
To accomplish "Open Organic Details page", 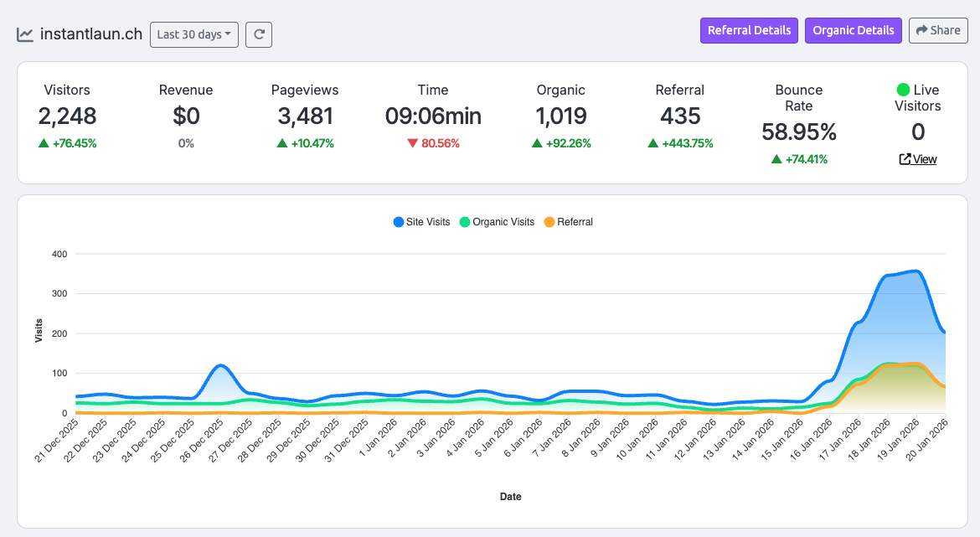I will point(853,30).
